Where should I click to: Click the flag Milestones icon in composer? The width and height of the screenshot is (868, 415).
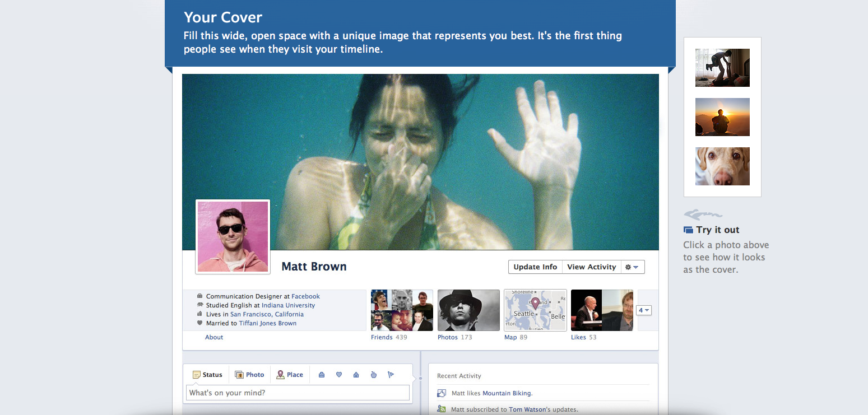(x=391, y=375)
